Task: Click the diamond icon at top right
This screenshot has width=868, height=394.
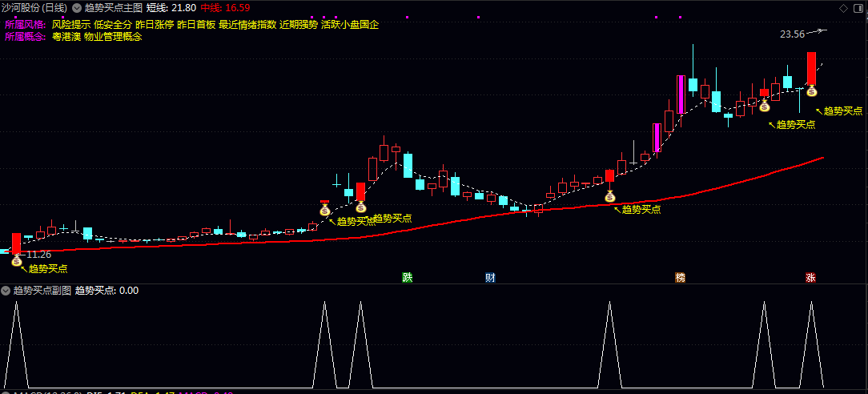Action: pos(844,8)
